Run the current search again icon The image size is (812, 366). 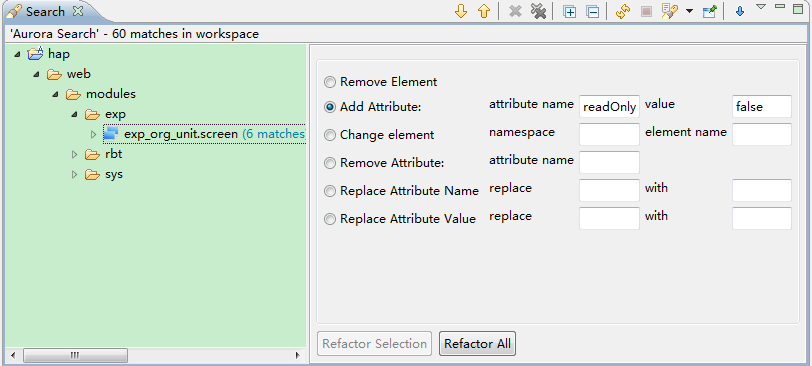click(623, 11)
